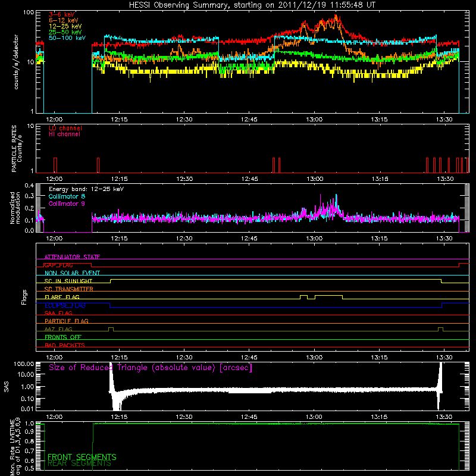Click the SAS spike near 12:13
The height and width of the screenshot is (476, 476).
[111, 378]
